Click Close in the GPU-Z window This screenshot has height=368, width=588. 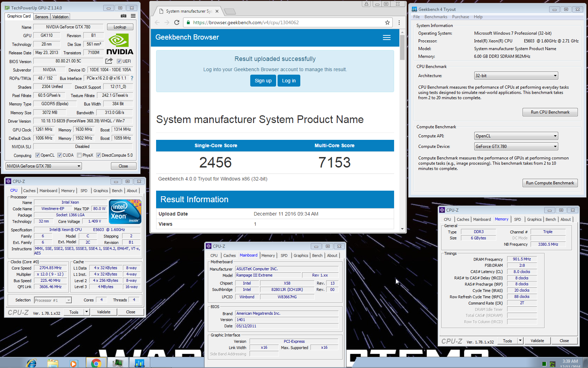[123, 166]
